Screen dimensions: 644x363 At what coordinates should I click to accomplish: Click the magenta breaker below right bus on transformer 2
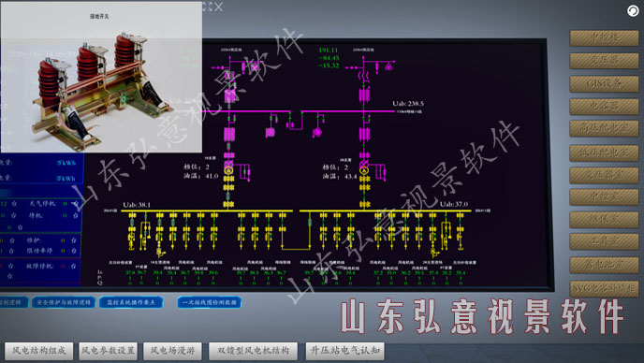(x=364, y=135)
